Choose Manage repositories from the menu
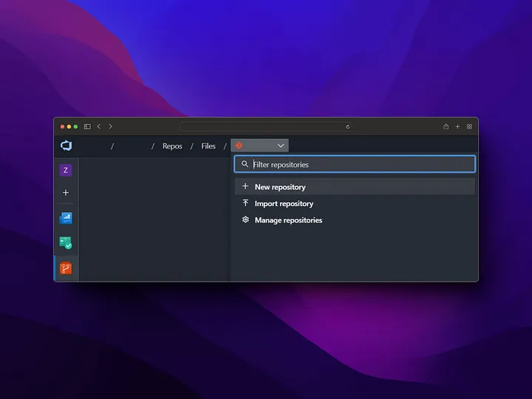 point(355,220)
